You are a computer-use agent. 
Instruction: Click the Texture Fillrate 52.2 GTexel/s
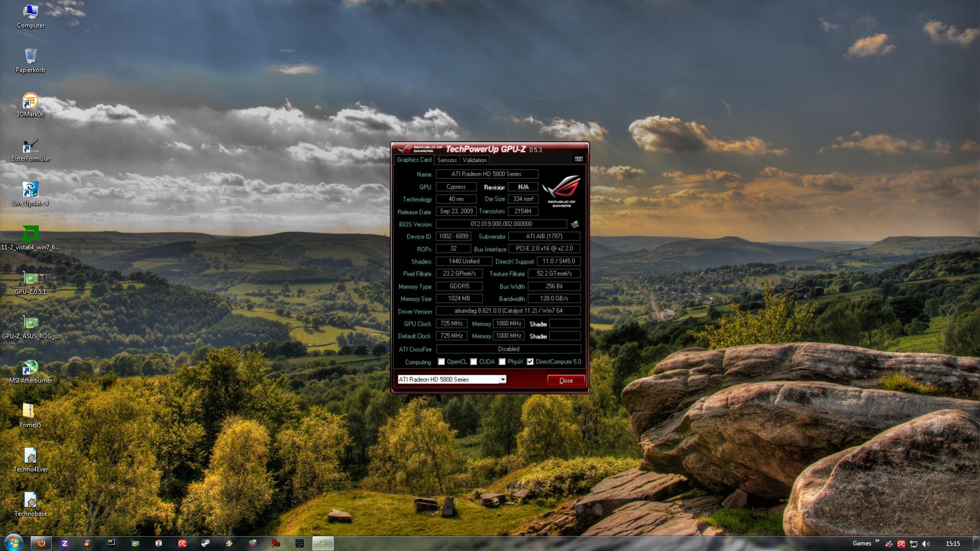[554, 274]
